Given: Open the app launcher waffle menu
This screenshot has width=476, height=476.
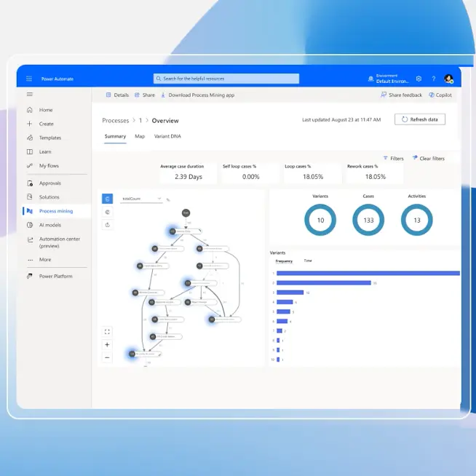Looking at the screenshot, I should click(x=29, y=79).
